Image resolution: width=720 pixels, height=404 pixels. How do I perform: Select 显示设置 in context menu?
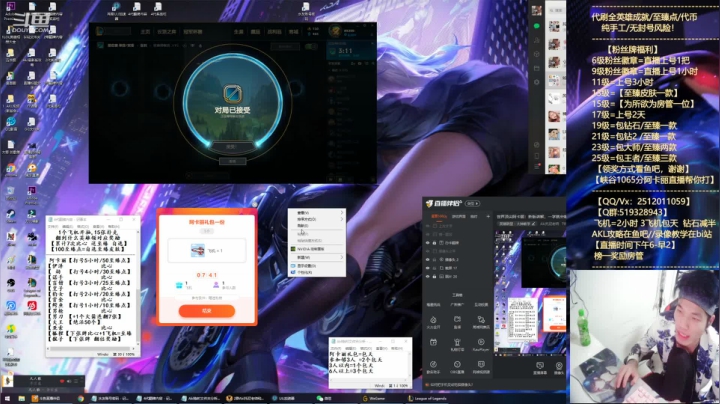[317, 266]
